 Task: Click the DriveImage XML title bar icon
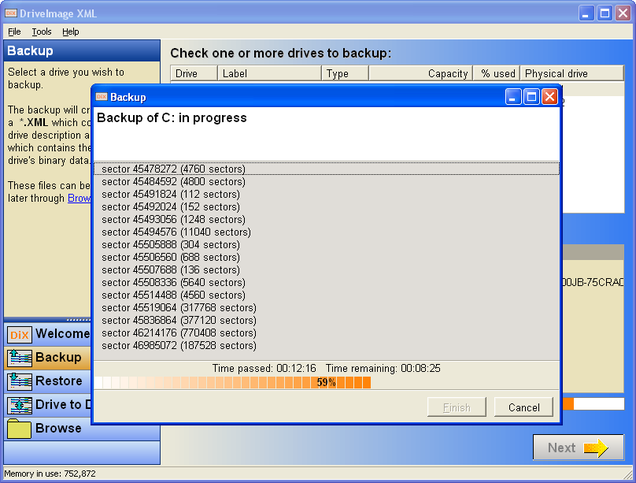(11, 13)
